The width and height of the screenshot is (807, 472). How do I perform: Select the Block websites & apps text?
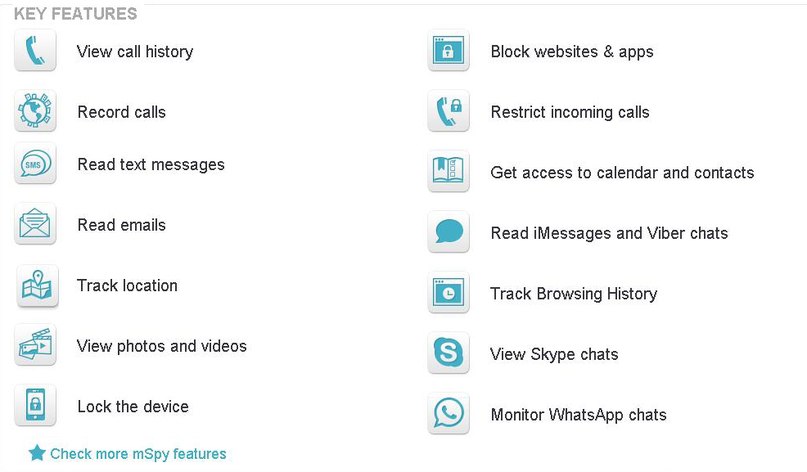(x=572, y=52)
